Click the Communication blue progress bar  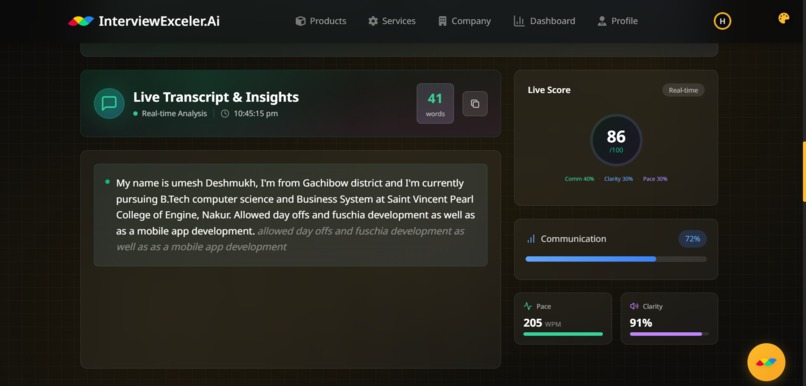point(616,259)
